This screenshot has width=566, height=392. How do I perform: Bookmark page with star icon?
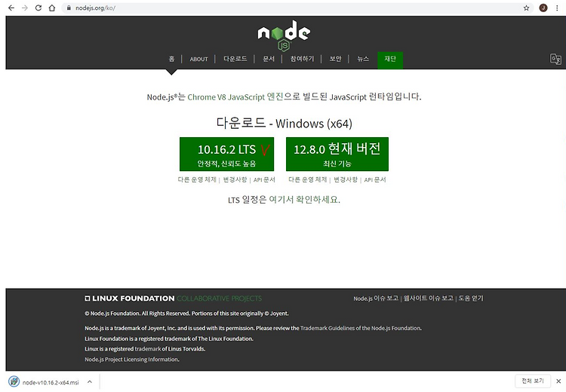point(526,8)
